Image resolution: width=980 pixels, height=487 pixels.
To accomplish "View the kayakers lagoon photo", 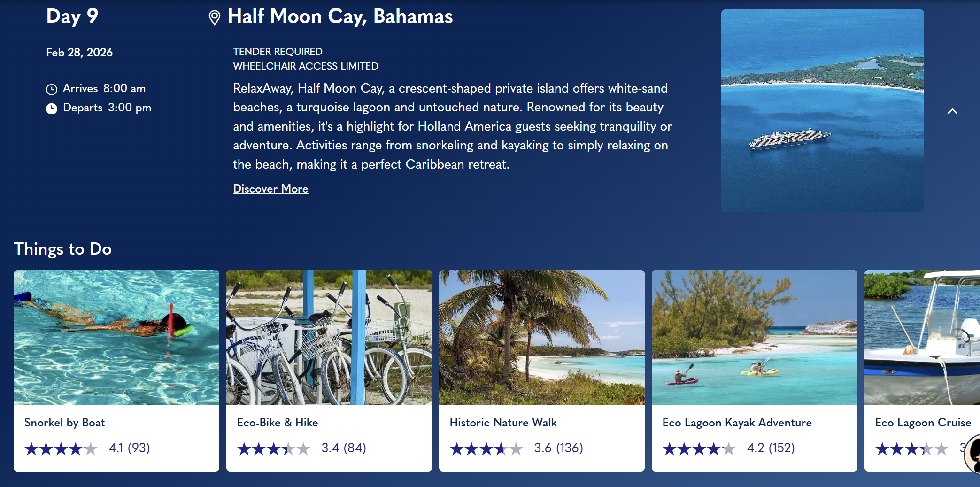I will click(755, 337).
